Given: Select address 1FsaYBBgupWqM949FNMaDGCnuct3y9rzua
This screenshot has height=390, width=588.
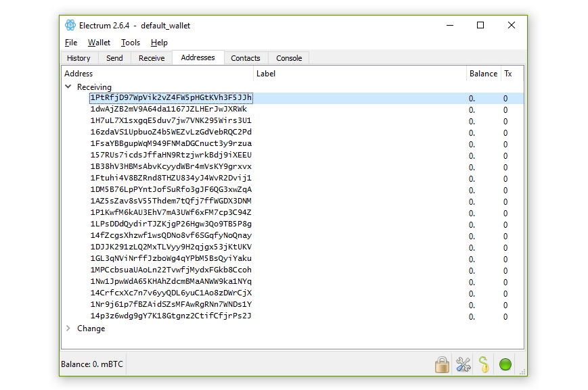Looking at the screenshot, I should [x=171, y=143].
